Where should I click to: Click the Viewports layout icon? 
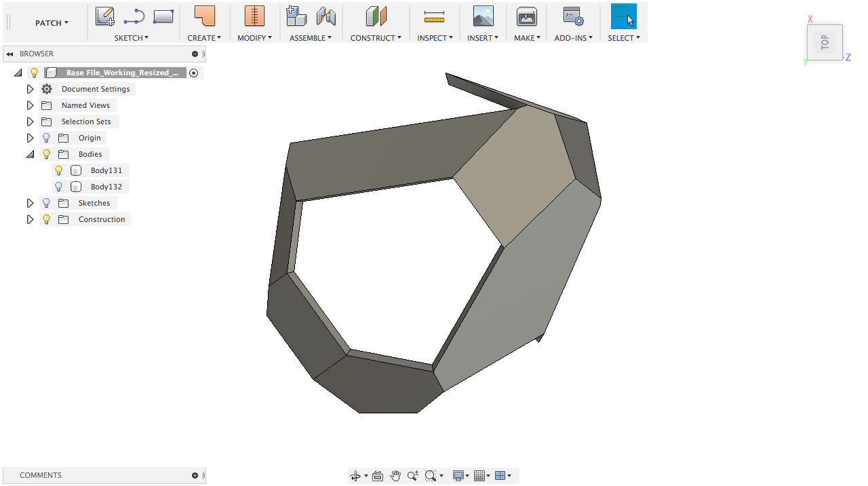tap(500, 476)
